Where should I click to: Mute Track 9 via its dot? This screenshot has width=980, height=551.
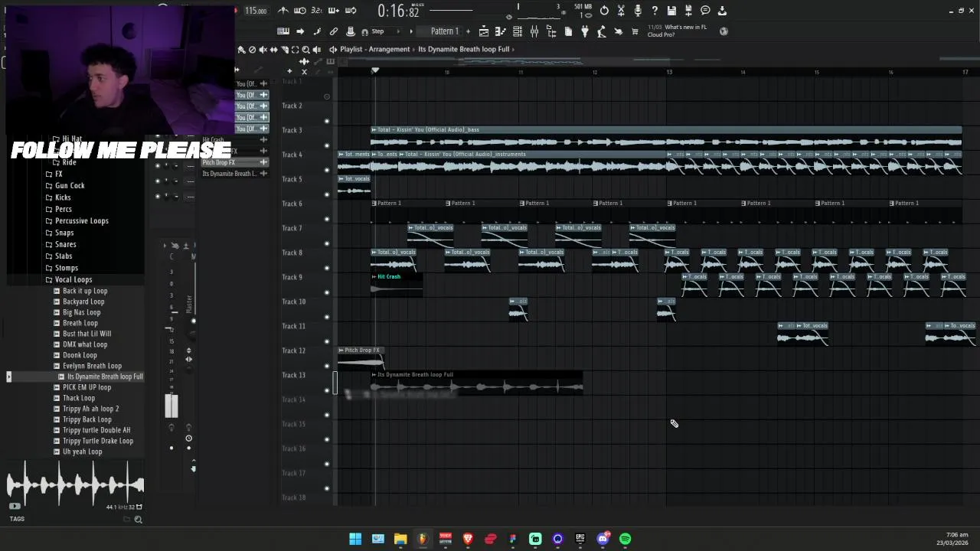point(327,292)
